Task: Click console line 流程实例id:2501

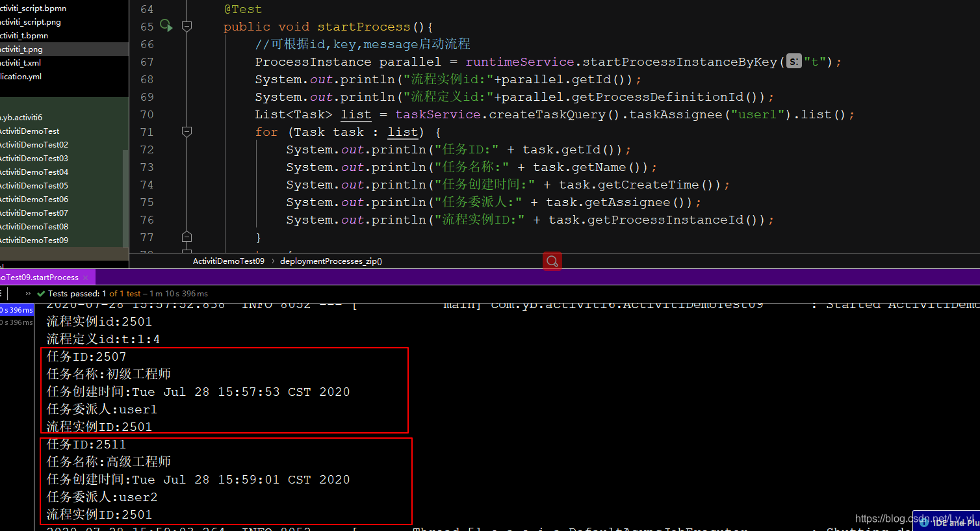Action: [x=99, y=322]
